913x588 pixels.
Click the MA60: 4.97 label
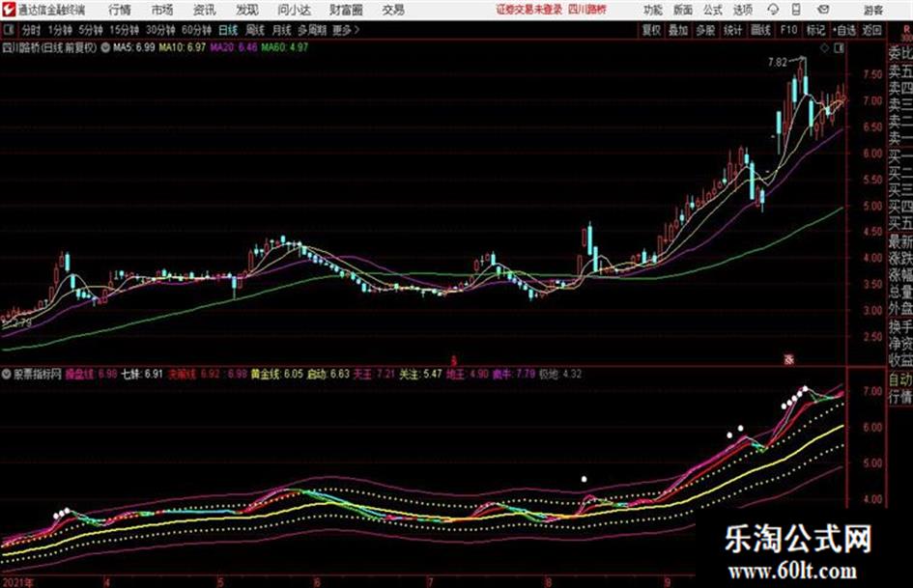click(x=284, y=47)
